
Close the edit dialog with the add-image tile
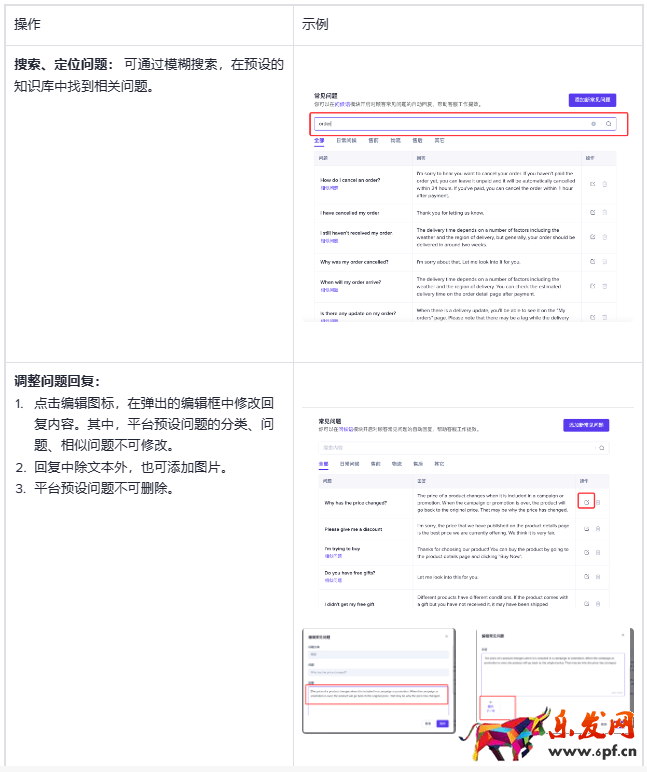(623, 635)
